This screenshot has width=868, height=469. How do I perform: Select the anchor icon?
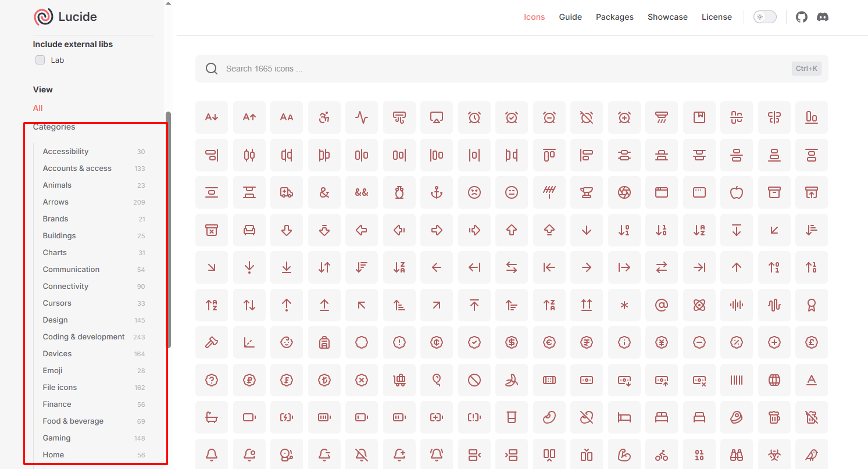(437, 192)
